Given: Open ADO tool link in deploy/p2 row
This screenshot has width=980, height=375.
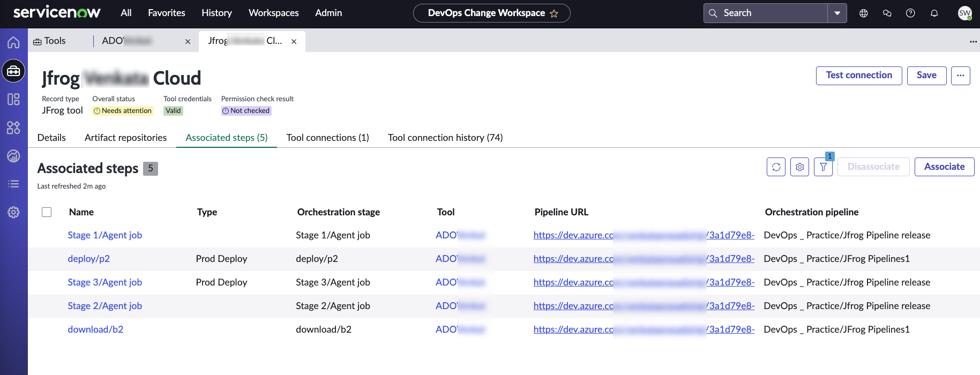Looking at the screenshot, I should point(460,259).
